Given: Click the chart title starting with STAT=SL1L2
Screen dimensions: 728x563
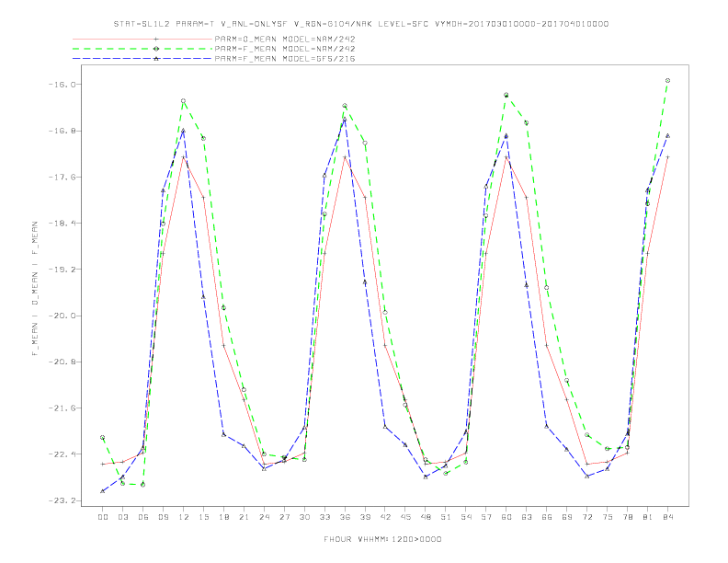Looking at the screenshot, I should click(360, 24).
